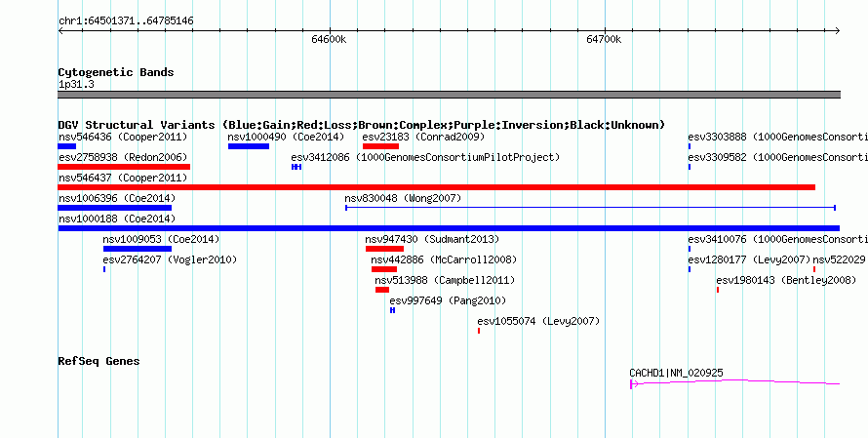Select the red esv23183 loss bar
Image resolution: width=868 pixels, height=438 pixels.
[x=381, y=146]
